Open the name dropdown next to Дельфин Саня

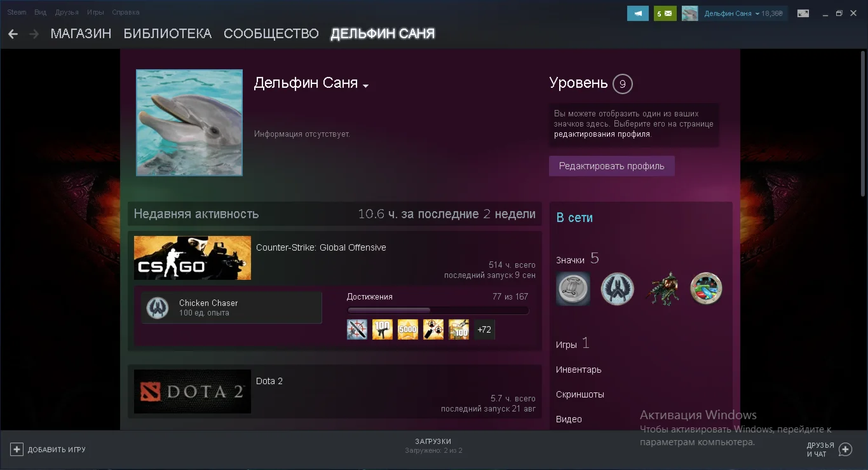coord(366,85)
